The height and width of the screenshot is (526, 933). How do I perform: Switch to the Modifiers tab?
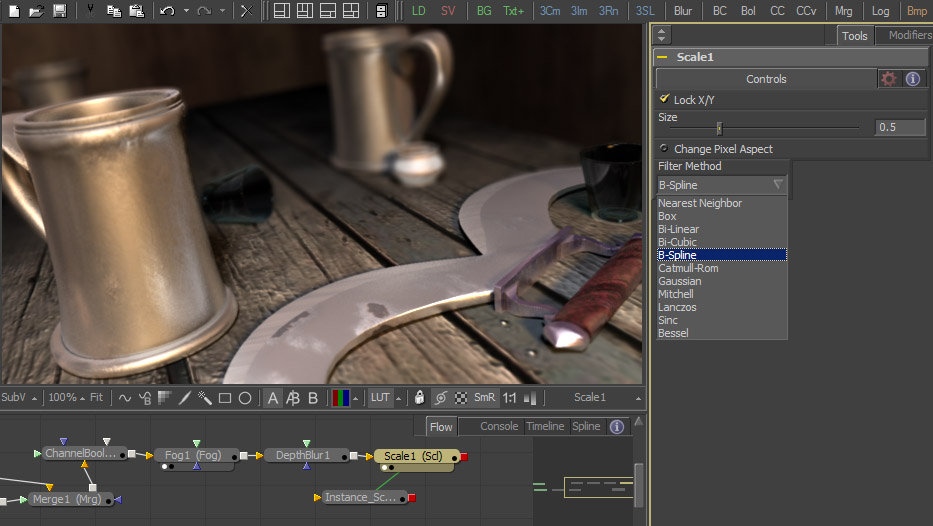click(909, 35)
